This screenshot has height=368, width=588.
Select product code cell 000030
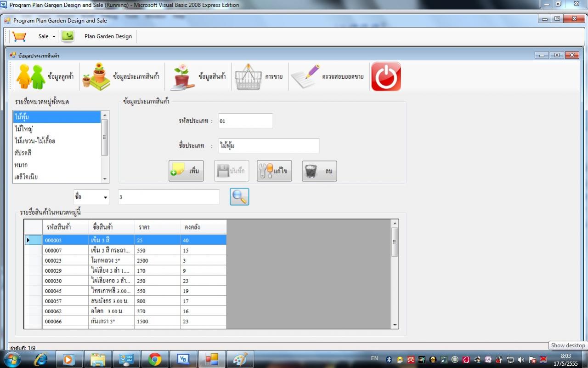(x=65, y=281)
